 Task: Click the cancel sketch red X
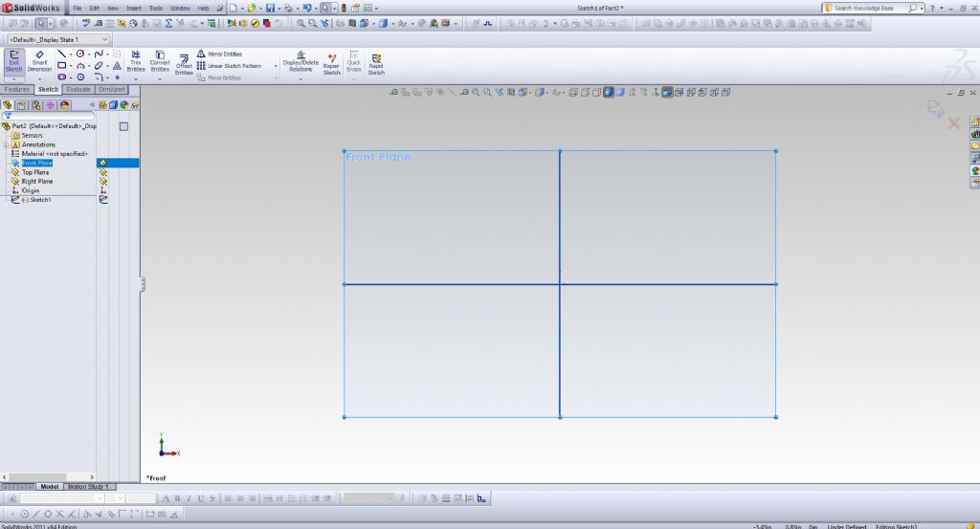pos(954,123)
